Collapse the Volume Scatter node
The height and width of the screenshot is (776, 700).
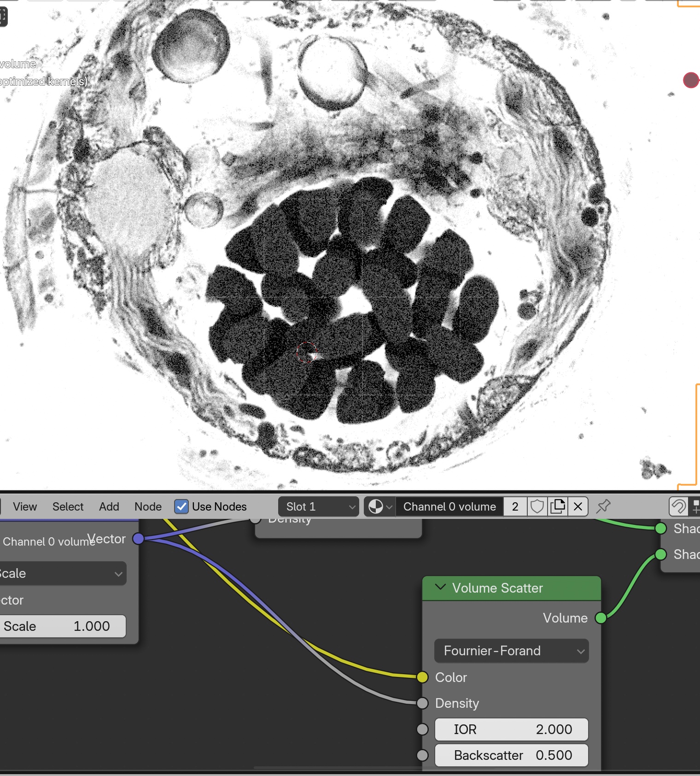click(x=441, y=588)
